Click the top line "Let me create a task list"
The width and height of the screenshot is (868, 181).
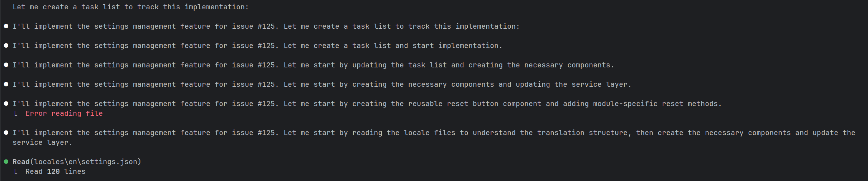pos(130,7)
